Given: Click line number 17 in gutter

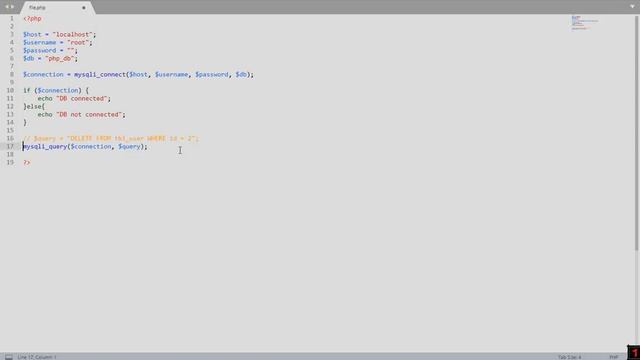Looking at the screenshot, I should [x=10, y=147].
